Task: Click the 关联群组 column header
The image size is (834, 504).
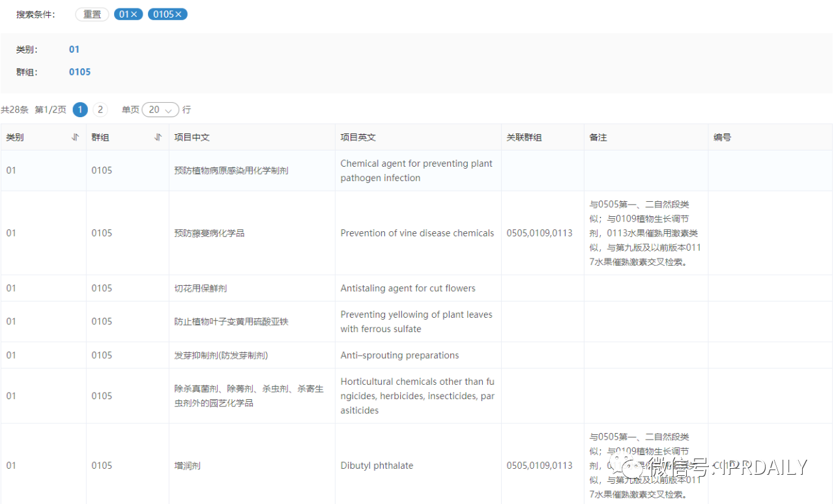Action: pyautogui.click(x=543, y=137)
